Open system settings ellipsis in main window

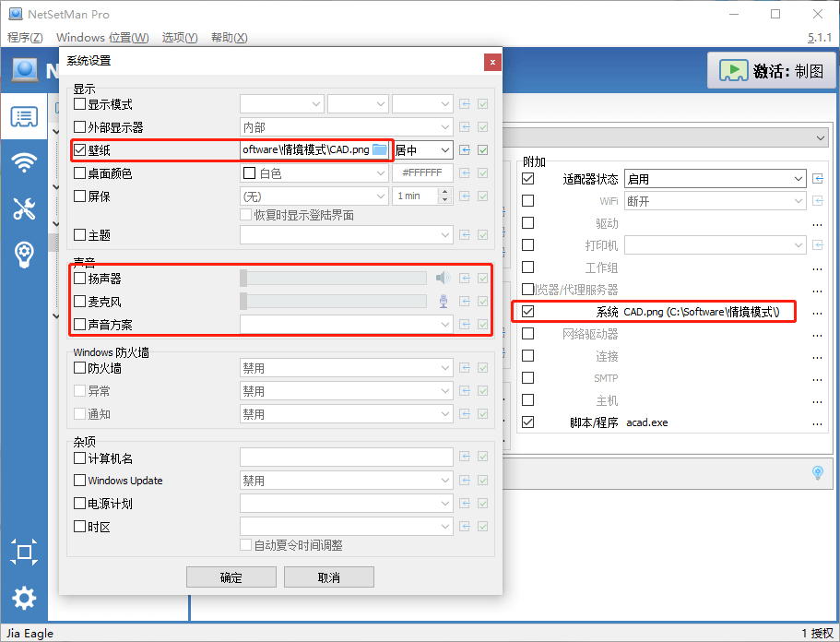[817, 314]
